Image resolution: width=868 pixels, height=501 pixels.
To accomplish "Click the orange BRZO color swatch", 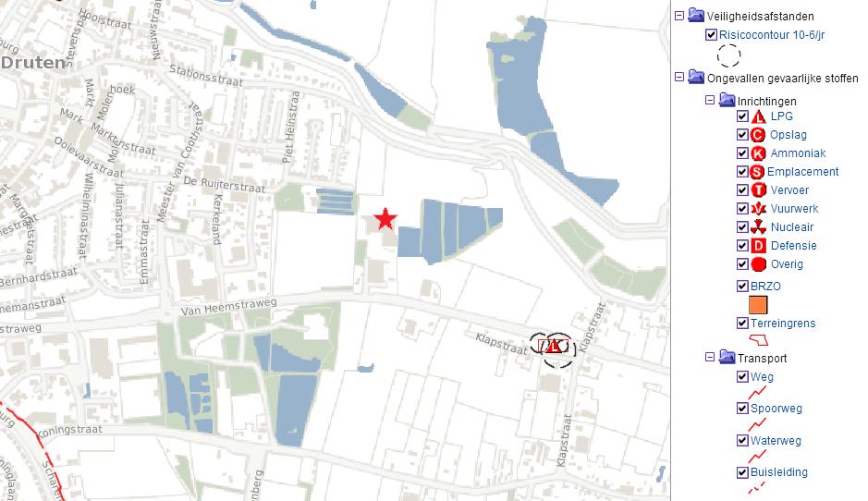I will 758,305.
